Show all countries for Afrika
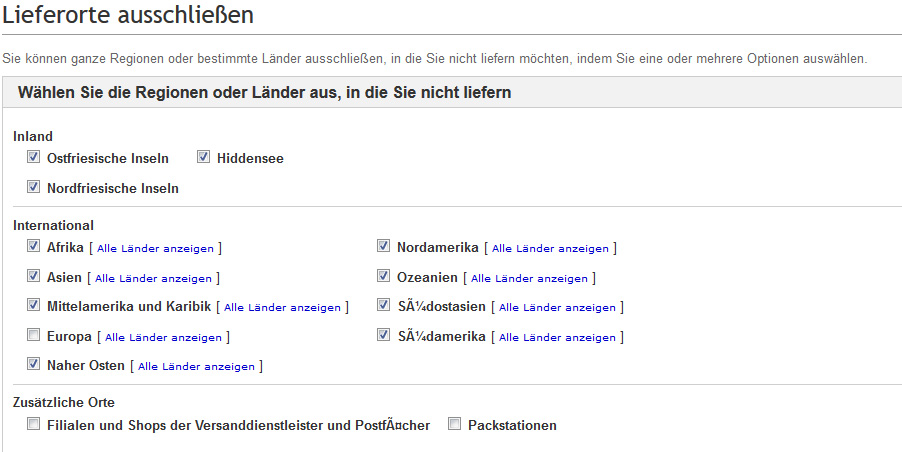The height and width of the screenshot is (452, 902). 155,248
